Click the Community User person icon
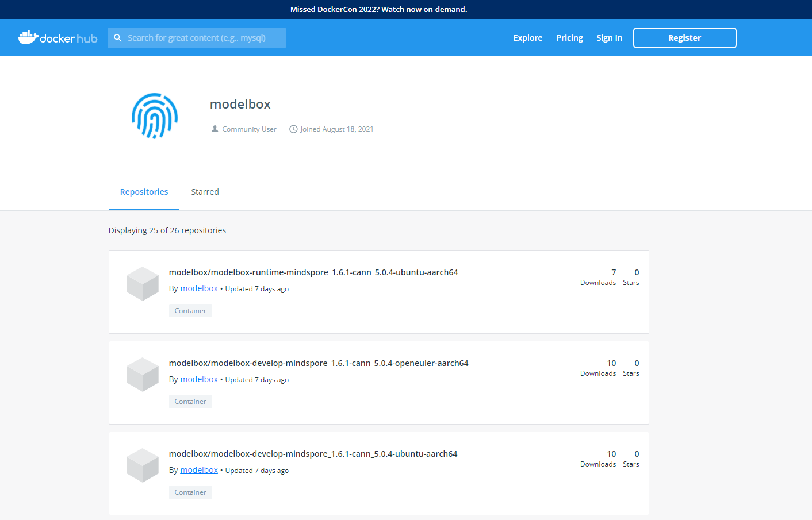The image size is (812, 520). (x=215, y=129)
